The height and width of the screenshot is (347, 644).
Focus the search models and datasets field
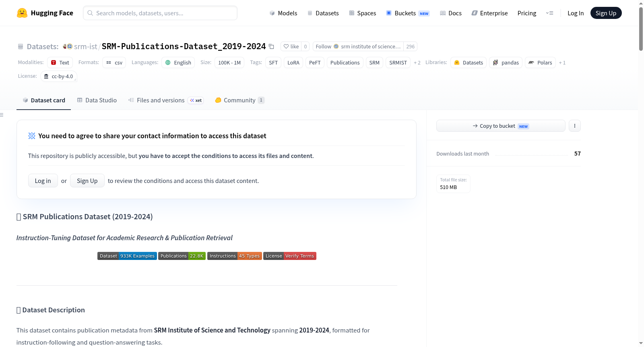160,13
